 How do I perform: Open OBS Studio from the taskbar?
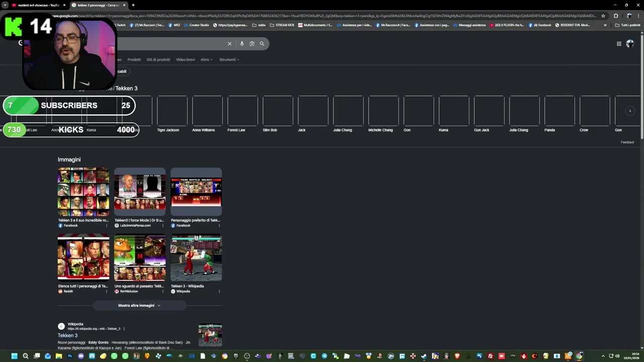[247, 356]
